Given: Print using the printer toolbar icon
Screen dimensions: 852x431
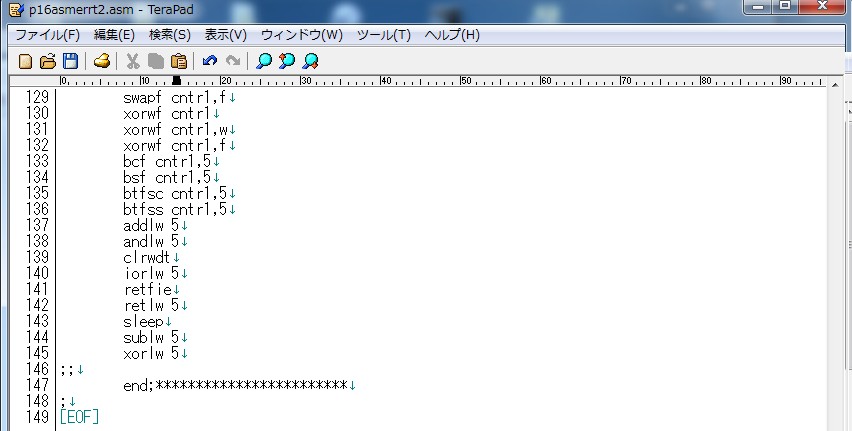Looking at the screenshot, I should point(102,61).
